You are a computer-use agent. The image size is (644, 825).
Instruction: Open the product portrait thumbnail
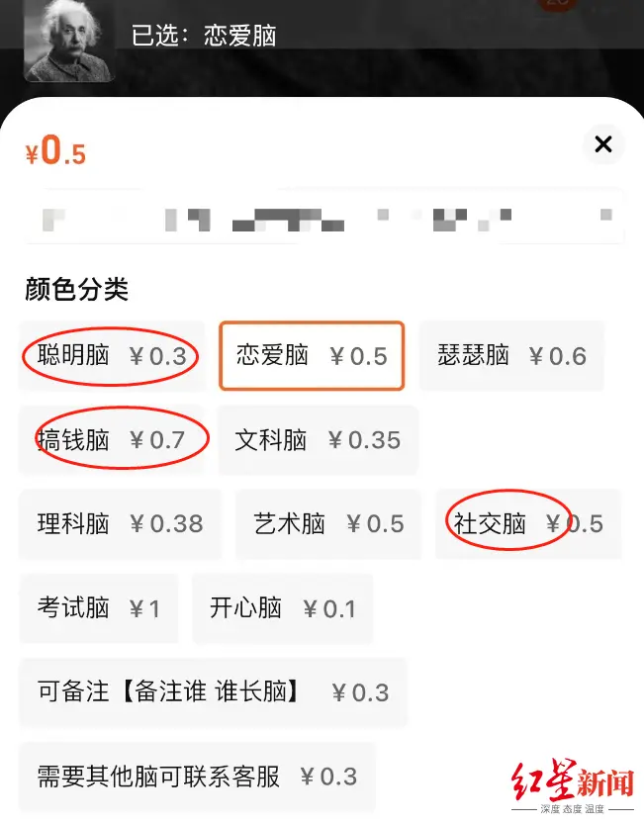pos(69,41)
